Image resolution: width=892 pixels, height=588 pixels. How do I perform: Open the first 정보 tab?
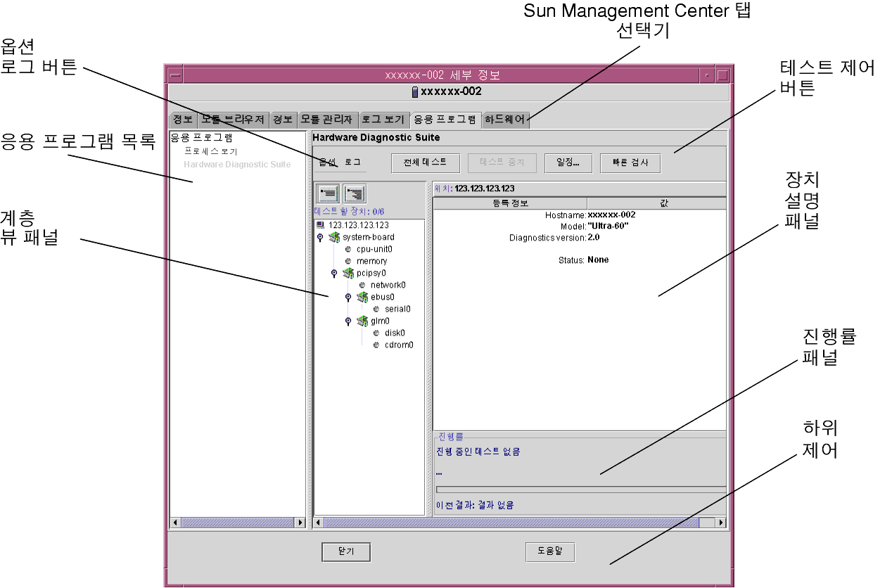click(x=184, y=120)
